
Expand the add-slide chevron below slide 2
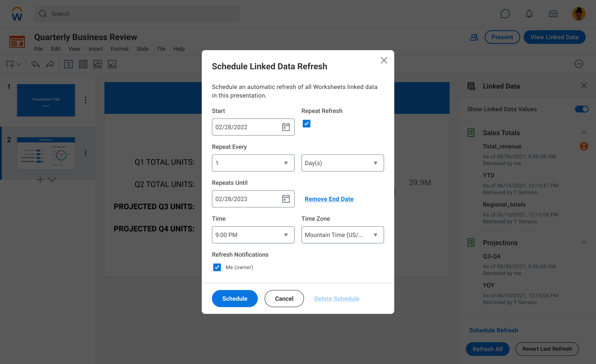click(52, 179)
